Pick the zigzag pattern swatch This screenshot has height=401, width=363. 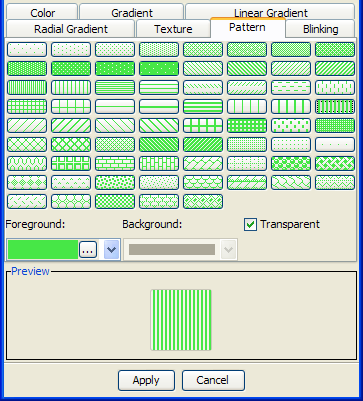click(335, 183)
